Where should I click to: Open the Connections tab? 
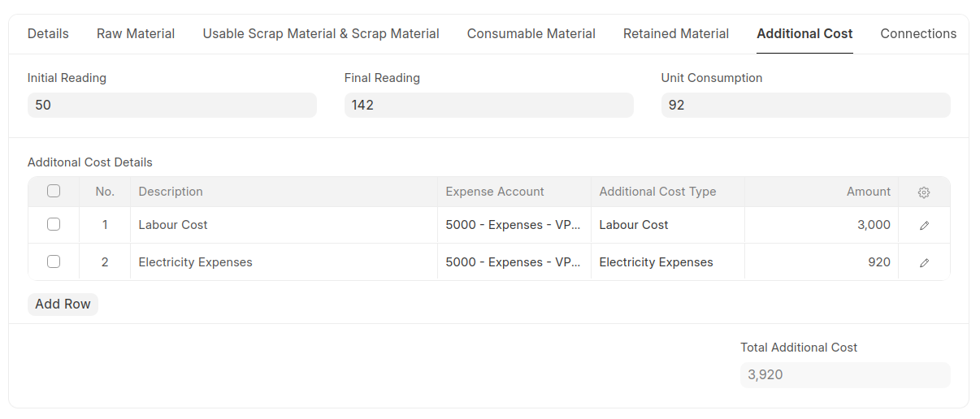918,34
